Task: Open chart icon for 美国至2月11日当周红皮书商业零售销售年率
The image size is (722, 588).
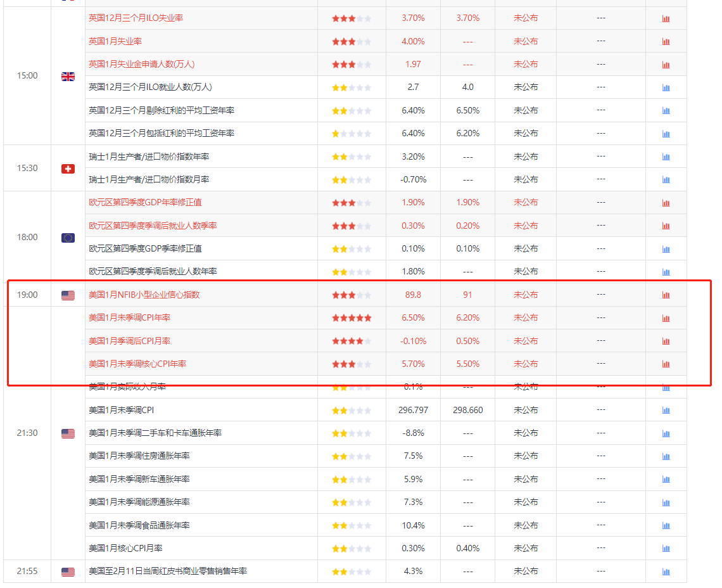Action: pyautogui.click(x=666, y=572)
